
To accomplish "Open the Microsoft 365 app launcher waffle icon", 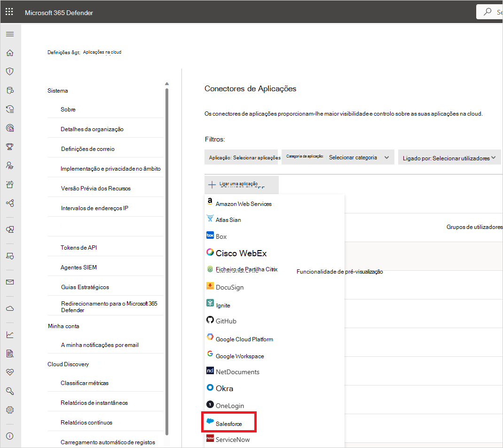I will pyautogui.click(x=9, y=11).
